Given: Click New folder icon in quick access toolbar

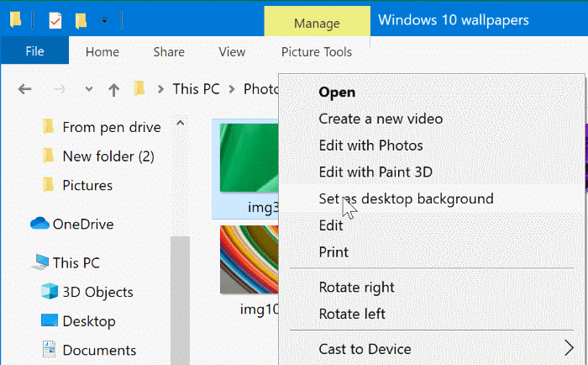Looking at the screenshot, I should 81,20.
